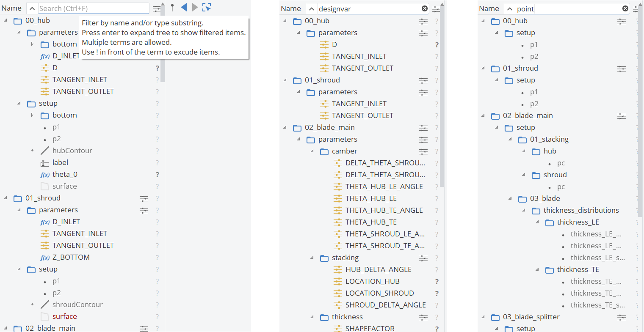Screen dimensions: 644x332
Task: Go back with the blue left arrow
Action: 184,7
